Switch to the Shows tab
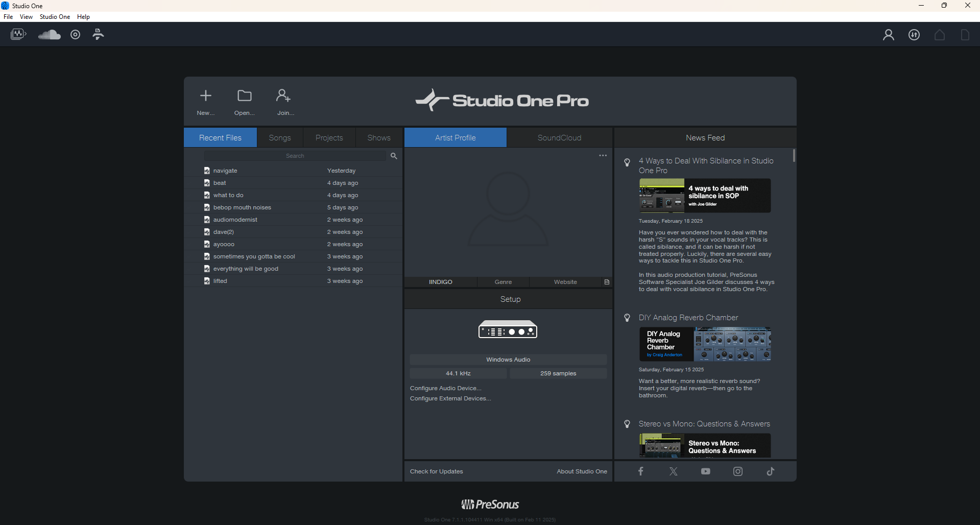This screenshot has width=980, height=525. [379, 138]
